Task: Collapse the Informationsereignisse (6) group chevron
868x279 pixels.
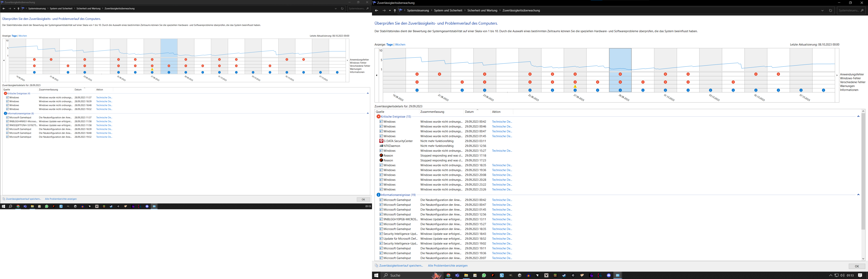Action: (368, 114)
